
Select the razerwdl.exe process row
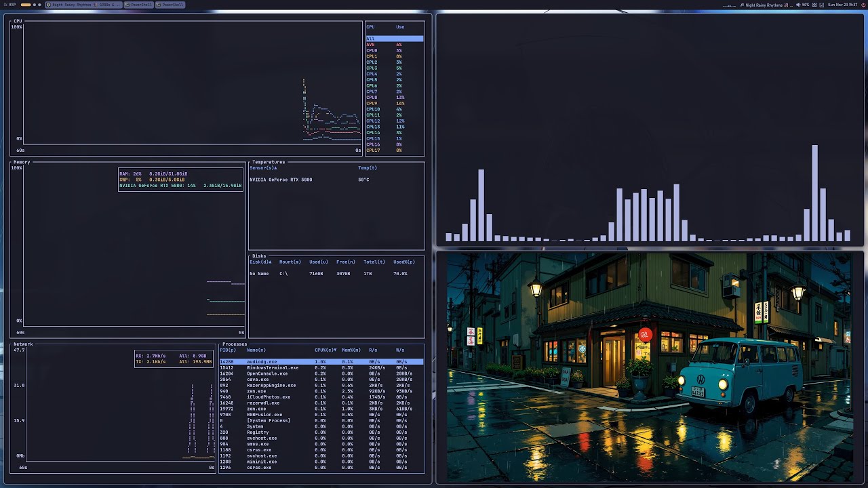pos(321,403)
